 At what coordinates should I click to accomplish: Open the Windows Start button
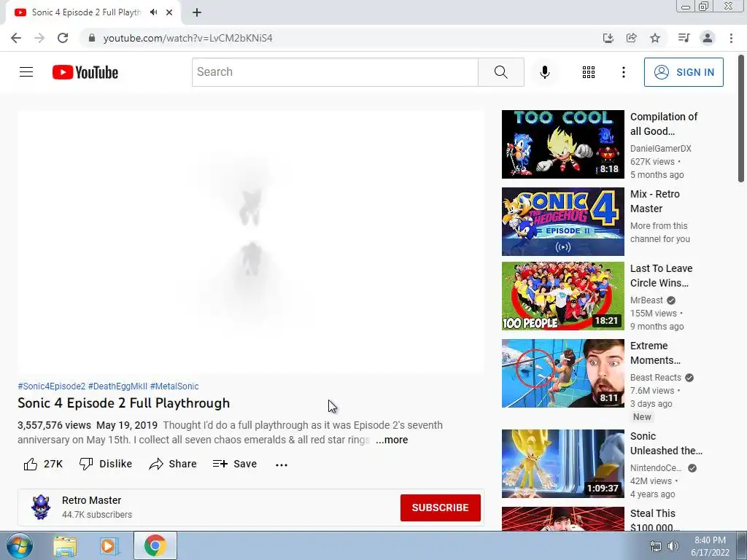point(19,545)
